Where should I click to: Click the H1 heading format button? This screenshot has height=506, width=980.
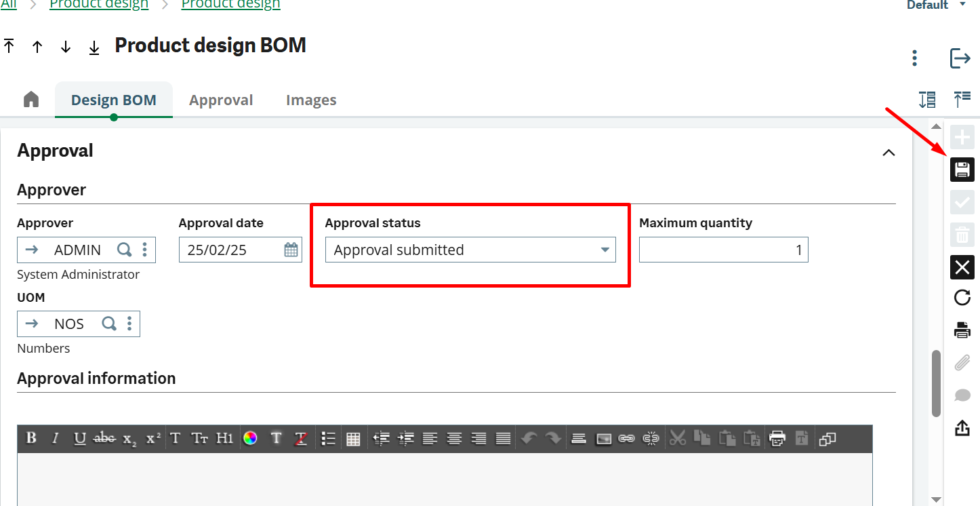pos(225,438)
